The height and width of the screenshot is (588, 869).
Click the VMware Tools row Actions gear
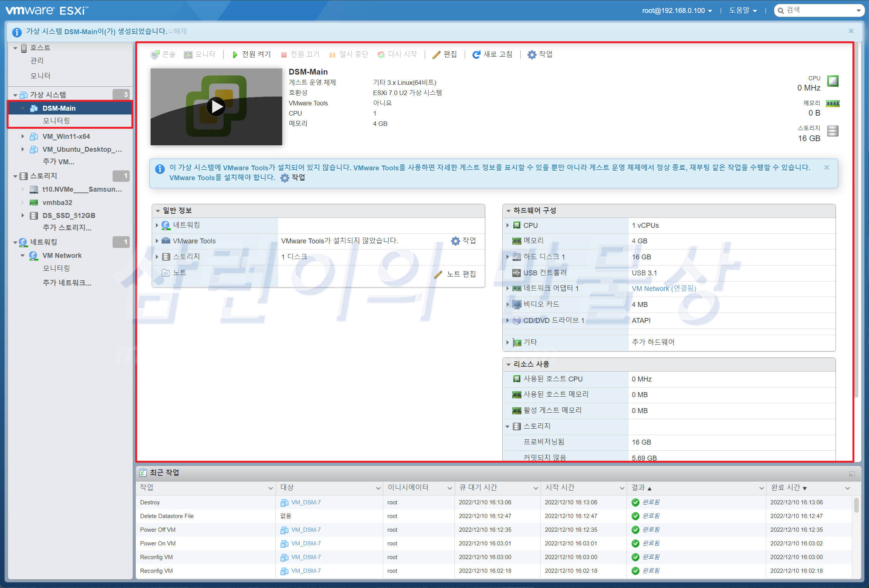(x=455, y=241)
